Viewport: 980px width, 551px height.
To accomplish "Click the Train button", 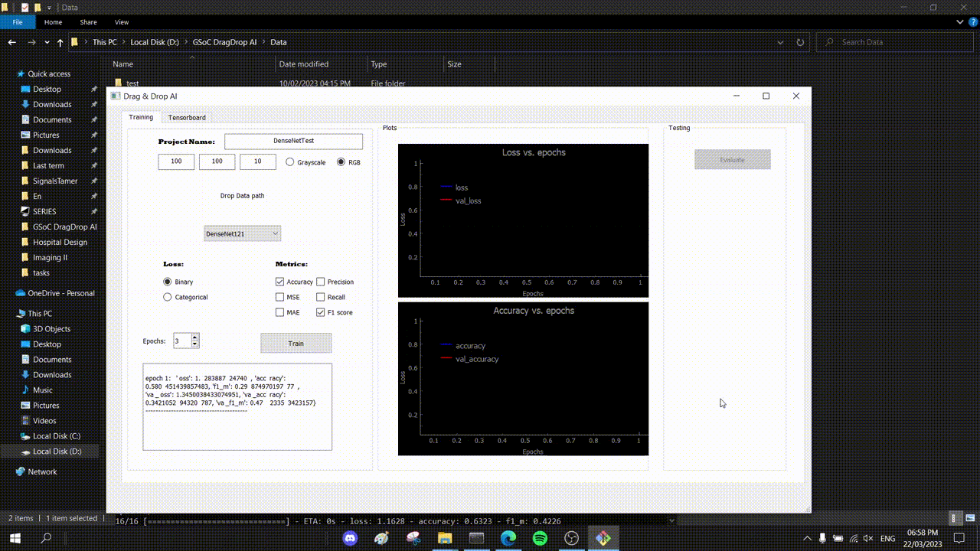I will [x=296, y=343].
